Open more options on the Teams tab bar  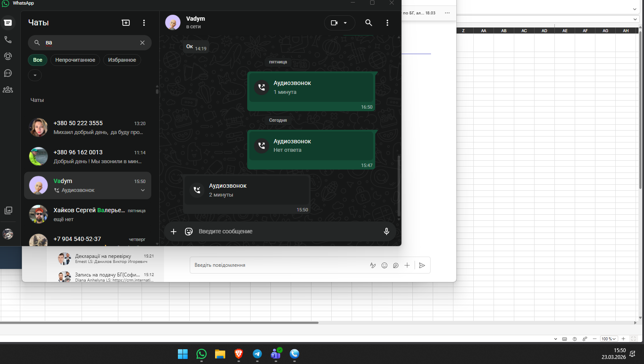click(x=447, y=13)
